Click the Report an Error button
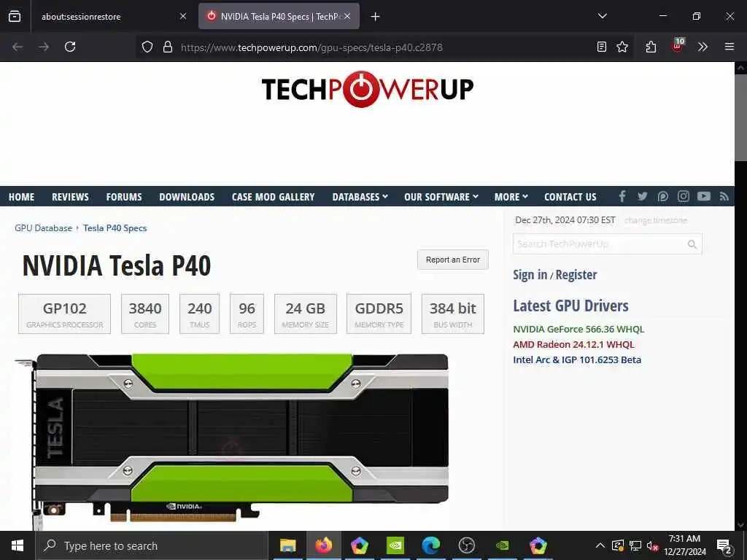This screenshot has width=747, height=560. 452,260
